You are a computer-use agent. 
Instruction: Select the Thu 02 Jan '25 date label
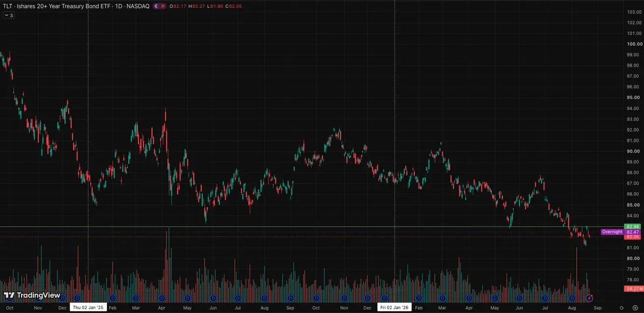click(88, 308)
